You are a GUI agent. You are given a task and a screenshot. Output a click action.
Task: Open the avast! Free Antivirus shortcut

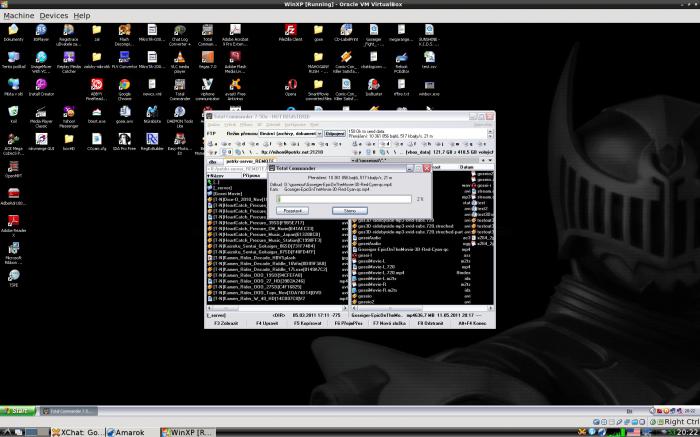tap(235, 85)
